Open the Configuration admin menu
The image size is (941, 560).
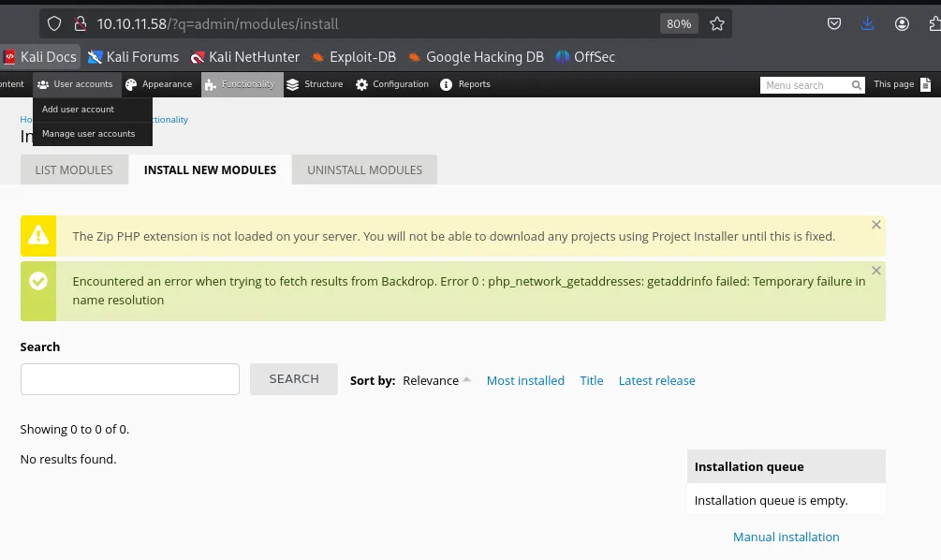pos(392,84)
